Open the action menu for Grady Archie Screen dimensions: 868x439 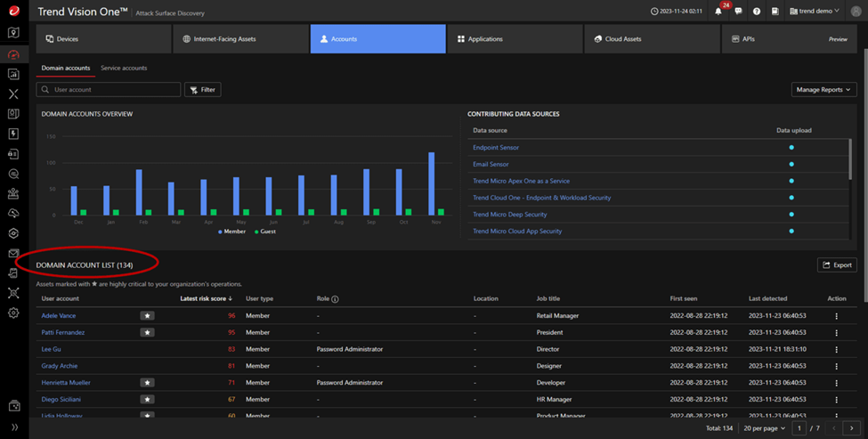837,366
